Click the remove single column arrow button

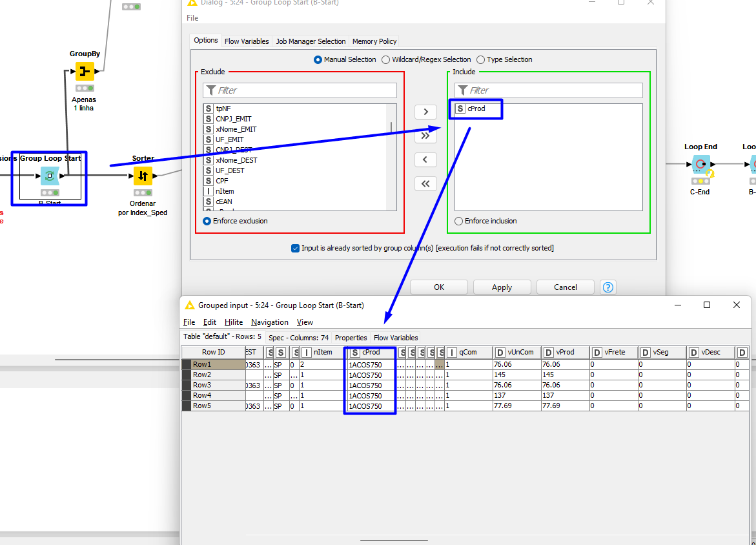pos(425,159)
